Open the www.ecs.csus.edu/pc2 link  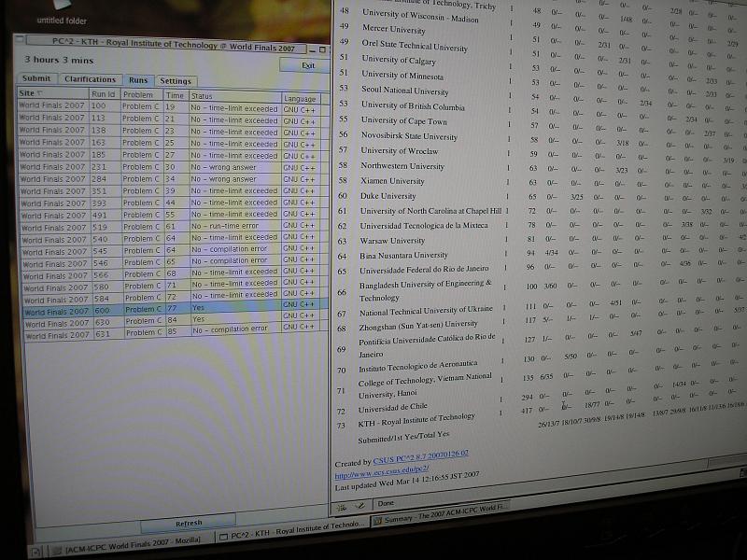pyautogui.click(x=382, y=472)
